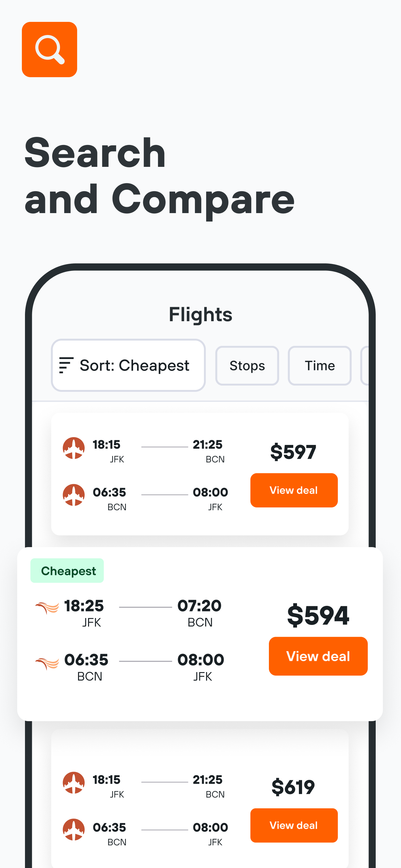Screen dimensions: 401x868
Task: Click the $619 price
Action: point(293,787)
